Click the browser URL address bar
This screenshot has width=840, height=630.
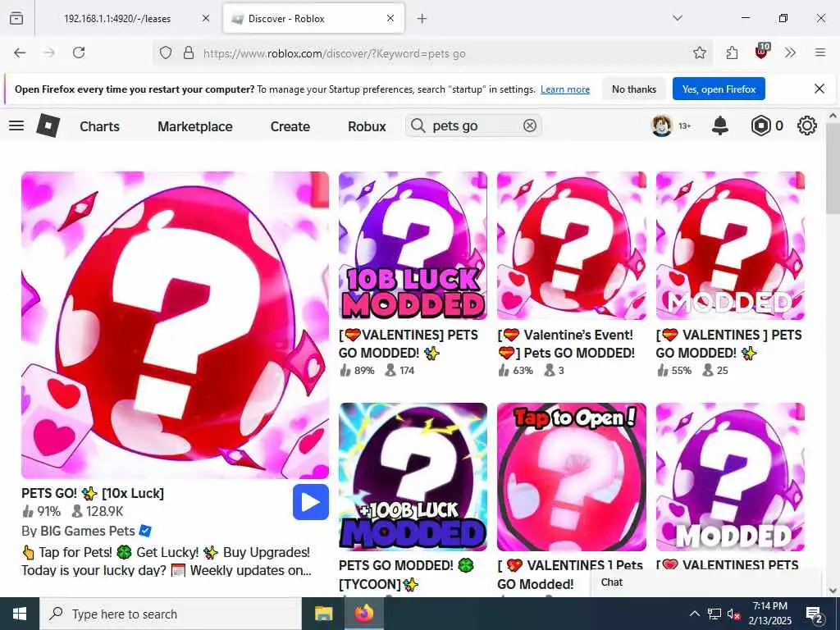(431, 53)
